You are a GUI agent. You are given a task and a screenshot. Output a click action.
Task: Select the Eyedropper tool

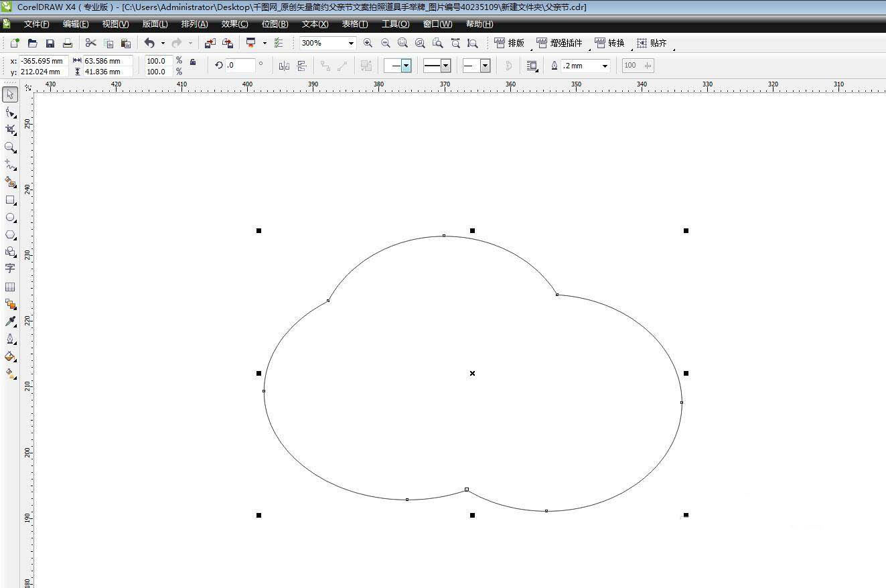[10, 321]
